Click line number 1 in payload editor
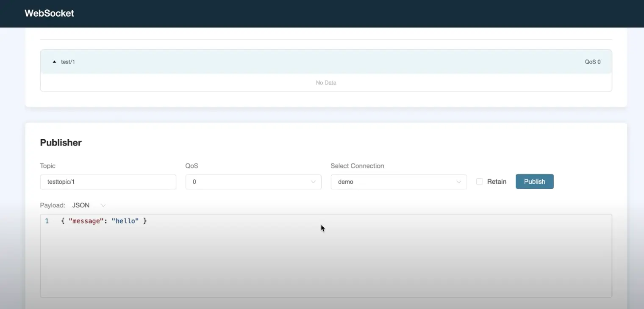The width and height of the screenshot is (644, 309). point(47,221)
